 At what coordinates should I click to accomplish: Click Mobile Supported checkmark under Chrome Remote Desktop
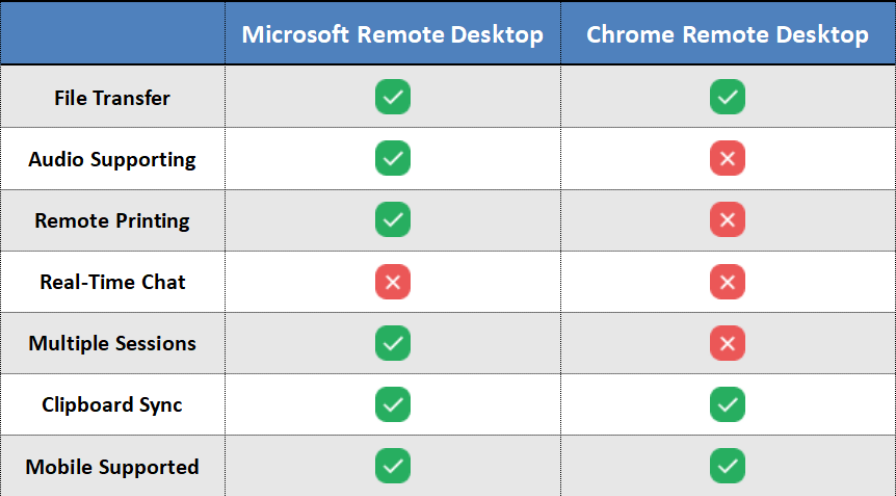coord(727,466)
